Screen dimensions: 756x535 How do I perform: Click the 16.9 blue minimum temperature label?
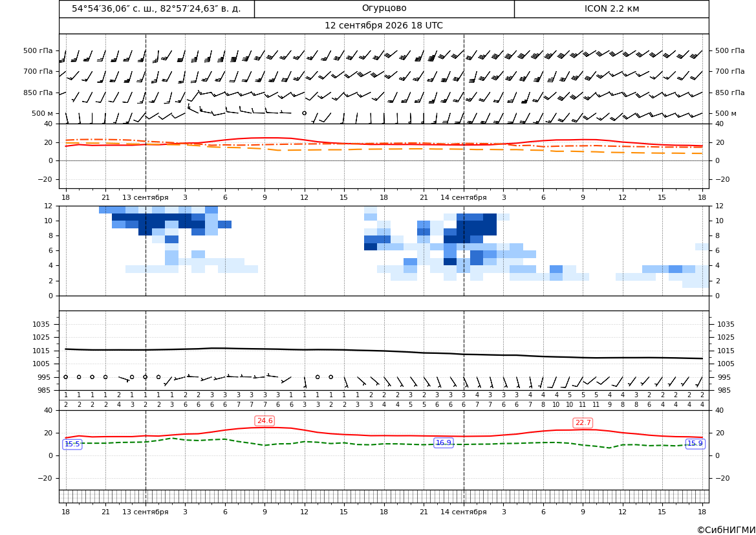pyautogui.click(x=443, y=443)
